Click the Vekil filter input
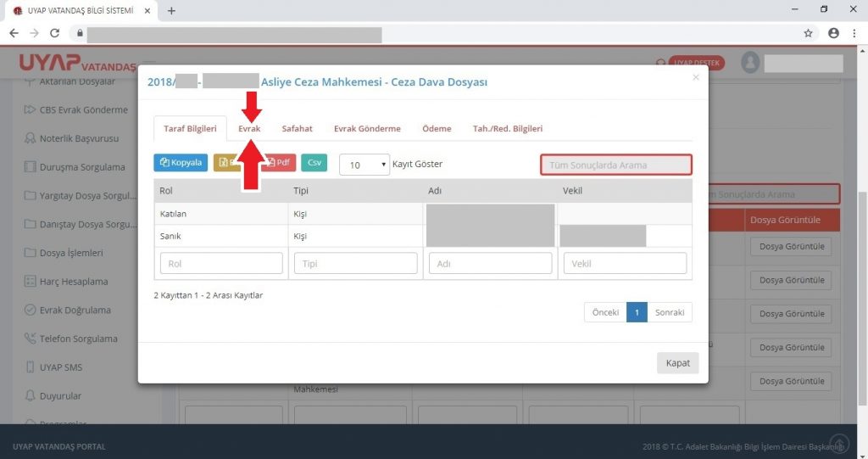Image resolution: width=868 pixels, height=459 pixels. pos(625,264)
